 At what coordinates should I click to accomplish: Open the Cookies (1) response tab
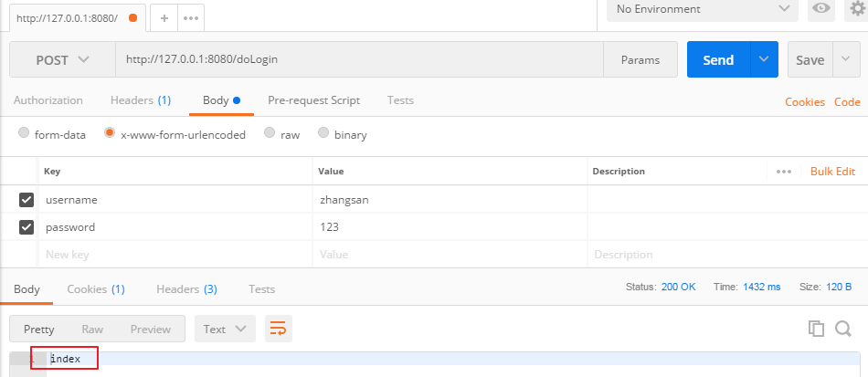[95, 289]
